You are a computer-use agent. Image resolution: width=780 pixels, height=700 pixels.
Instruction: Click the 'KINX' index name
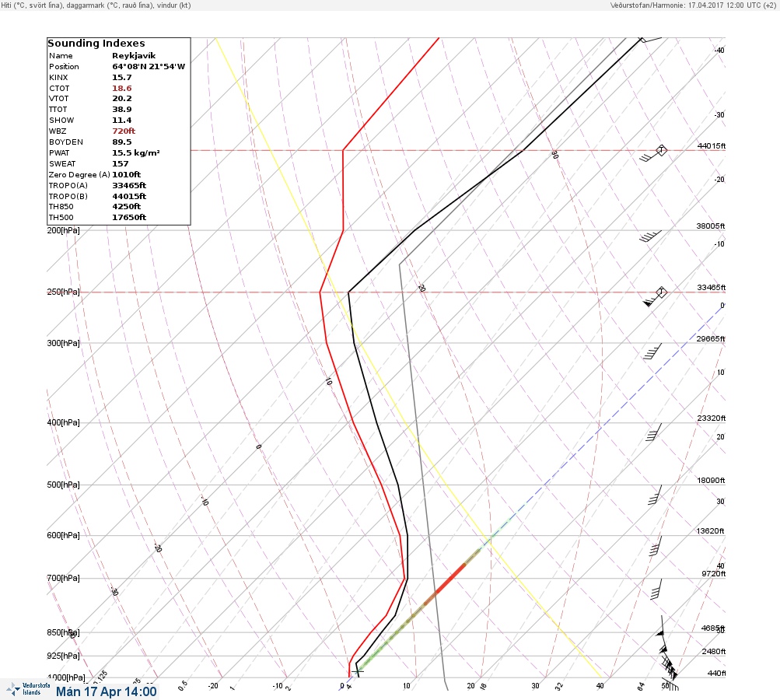tap(58, 78)
